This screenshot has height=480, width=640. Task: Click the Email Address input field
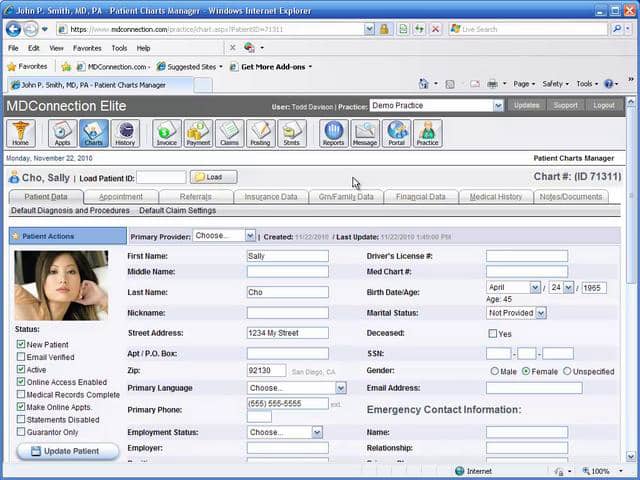pyautogui.click(x=534, y=388)
